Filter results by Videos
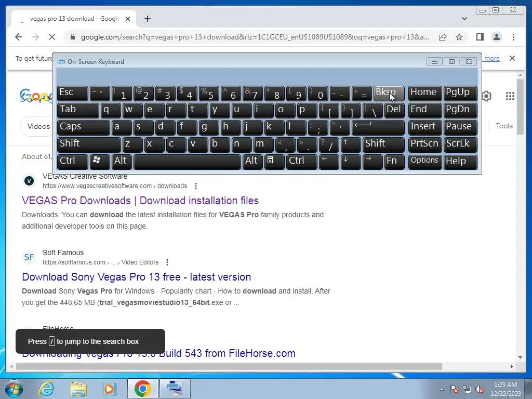The height and width of the screenshot is (399, 532). point(38,126)
